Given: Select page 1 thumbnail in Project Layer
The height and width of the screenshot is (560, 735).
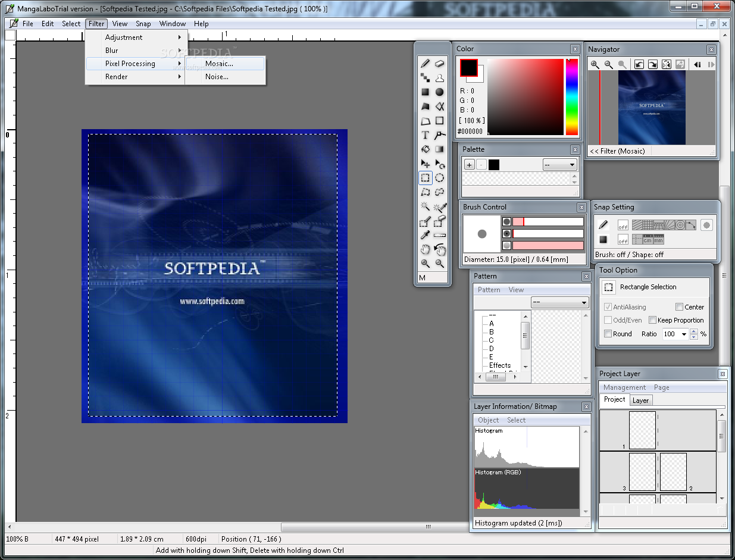Looking at the screenshot, I should (642, 430).
